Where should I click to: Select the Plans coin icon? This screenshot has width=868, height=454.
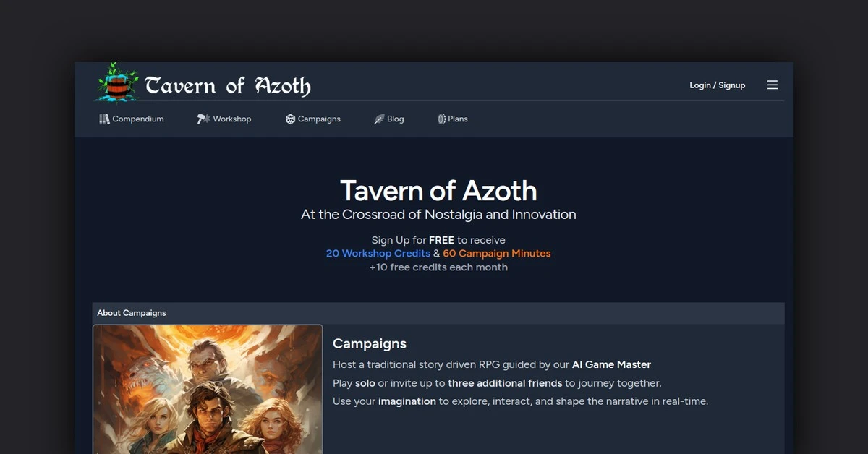click(x=441, y=119)
